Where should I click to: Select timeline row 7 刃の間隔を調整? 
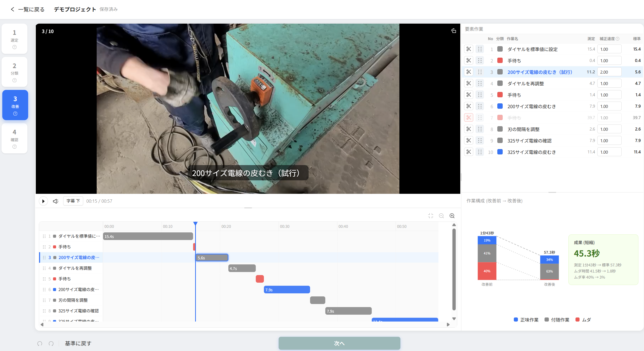[71, 300]
